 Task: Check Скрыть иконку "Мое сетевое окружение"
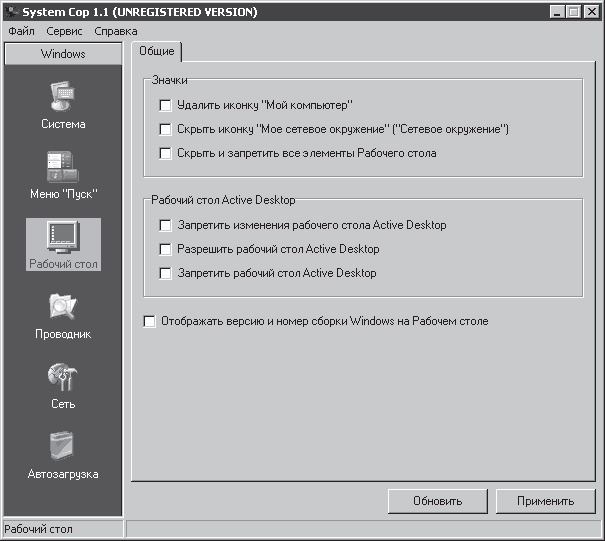click(165, 129)
